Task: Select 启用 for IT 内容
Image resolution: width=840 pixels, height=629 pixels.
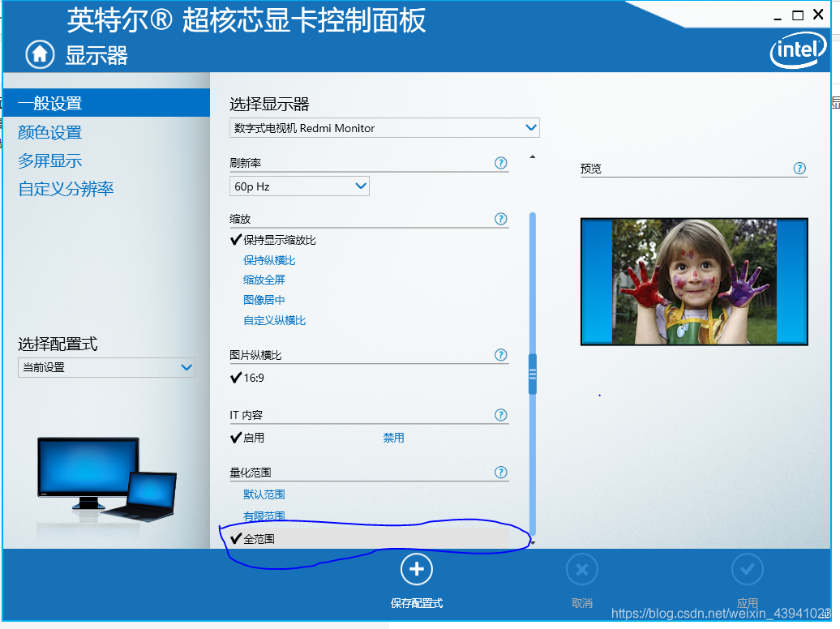Action: [x=247, y=438]
